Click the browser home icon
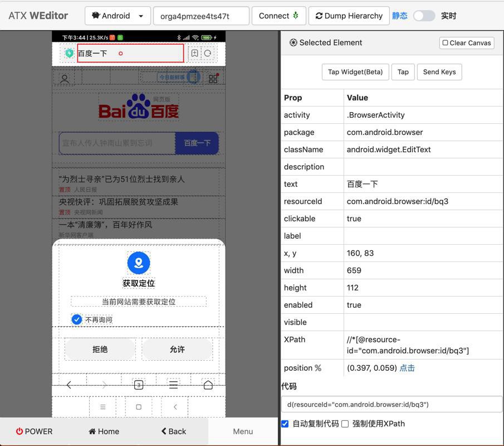Screen dimensions: 504x446 coord(208,385)
